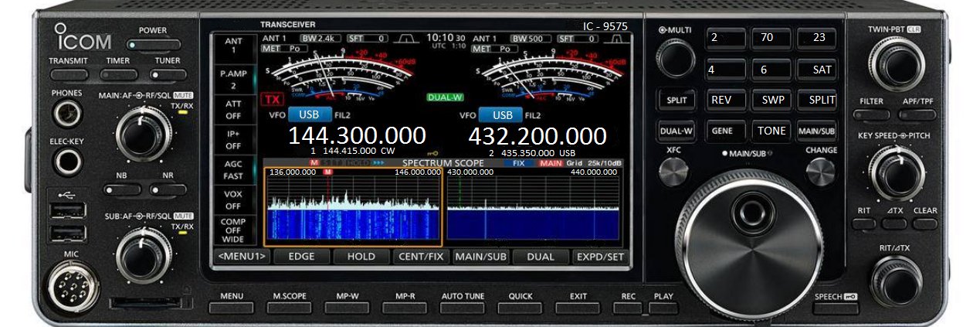Open the COMP OFF WIDE setting
The width and height of the screenshot is (980, 327).
(x=233, y=231)
